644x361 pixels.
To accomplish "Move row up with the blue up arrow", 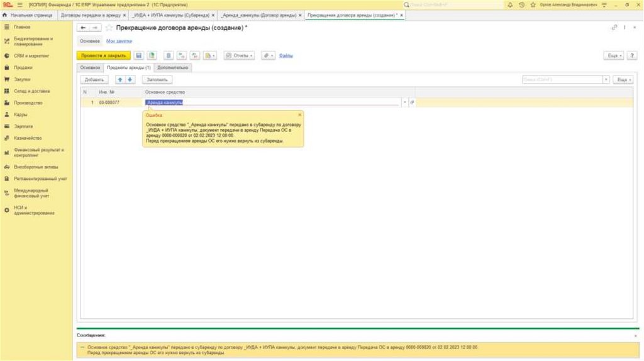I will [120, 80].
